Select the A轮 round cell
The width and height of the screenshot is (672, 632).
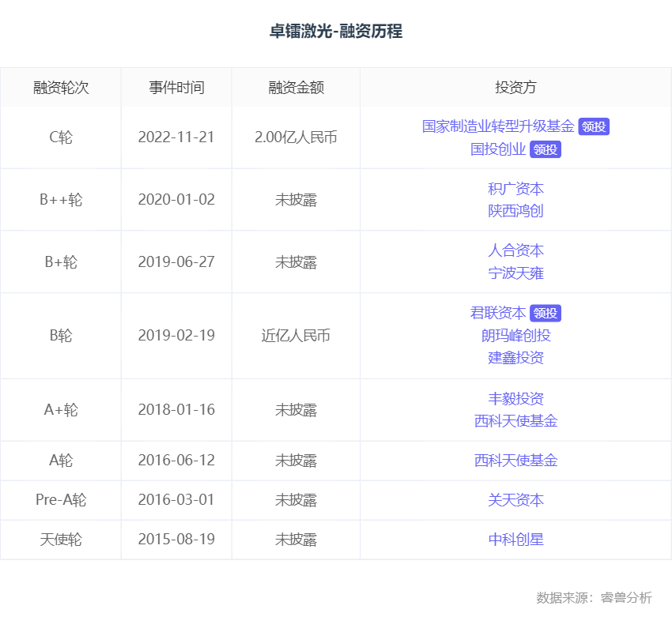point(61,461)
